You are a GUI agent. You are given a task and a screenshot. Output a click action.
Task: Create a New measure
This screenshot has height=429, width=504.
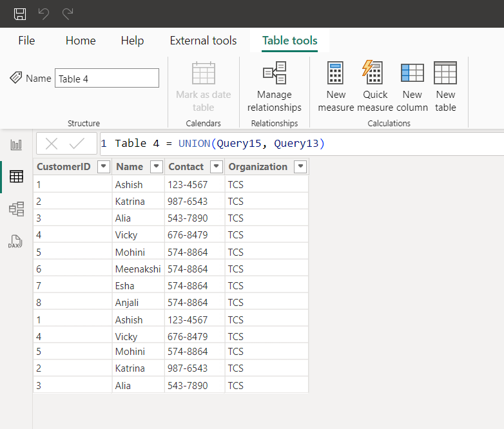click(336, 88)
